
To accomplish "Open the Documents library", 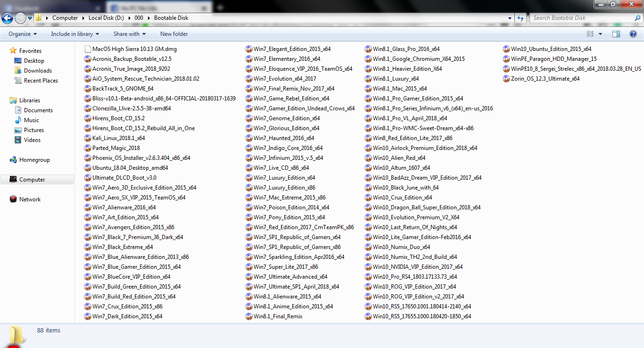I will pos(38,110).
